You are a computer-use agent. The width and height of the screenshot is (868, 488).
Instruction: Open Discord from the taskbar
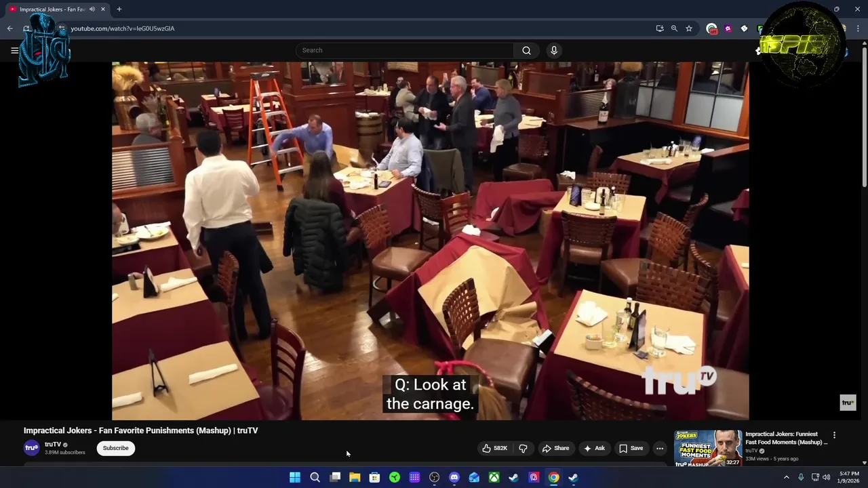pyautogui.click(x=454, y=477)
